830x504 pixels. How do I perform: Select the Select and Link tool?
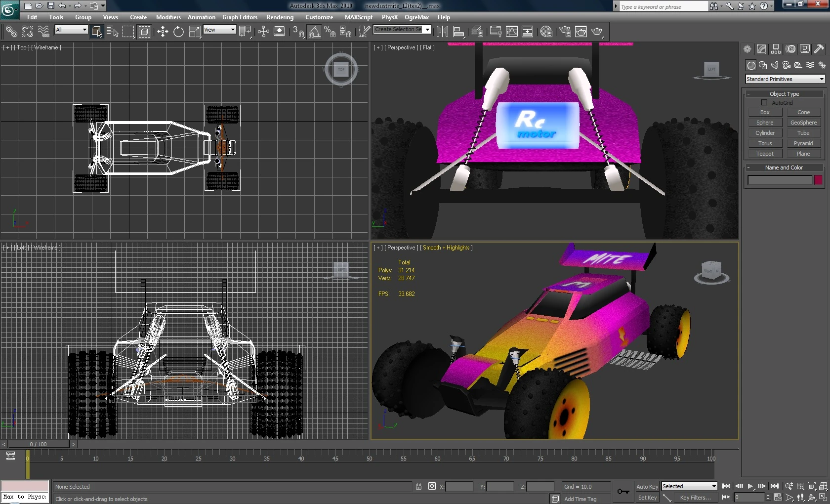(11, 32)
